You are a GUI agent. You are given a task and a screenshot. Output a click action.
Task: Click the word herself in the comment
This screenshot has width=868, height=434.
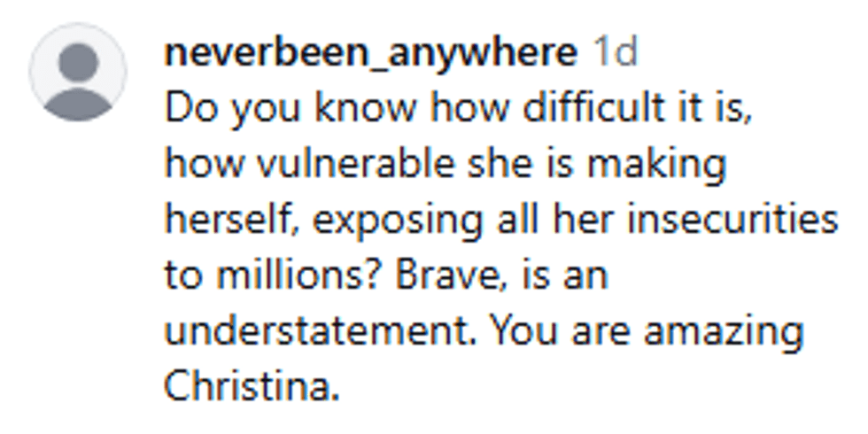click(x=235, y=220)
